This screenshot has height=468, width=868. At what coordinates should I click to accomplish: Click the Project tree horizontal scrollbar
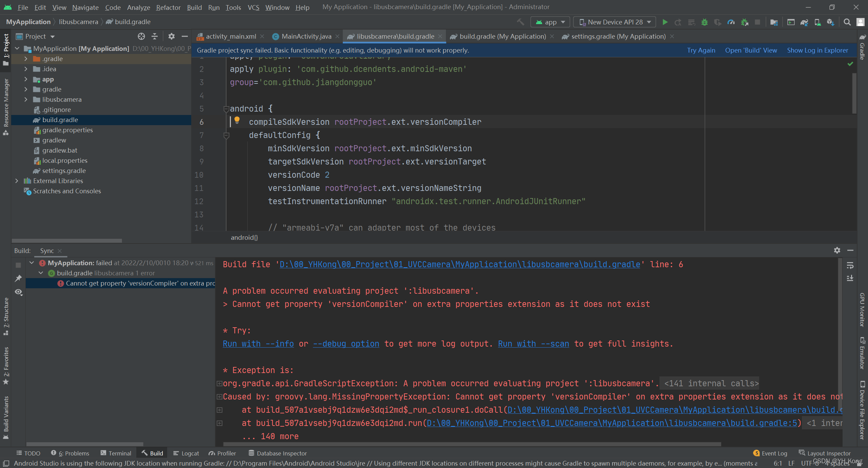[67, 240]
